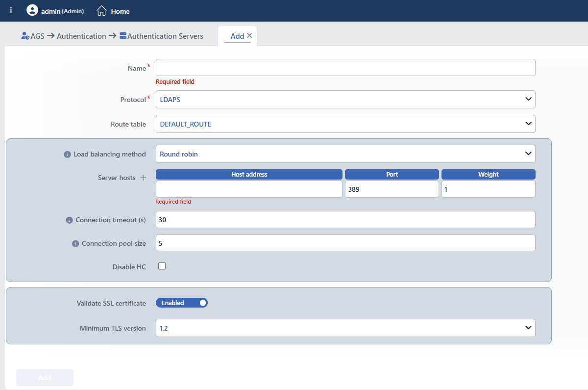Click the admin (Admin) user label

point(62,11)
